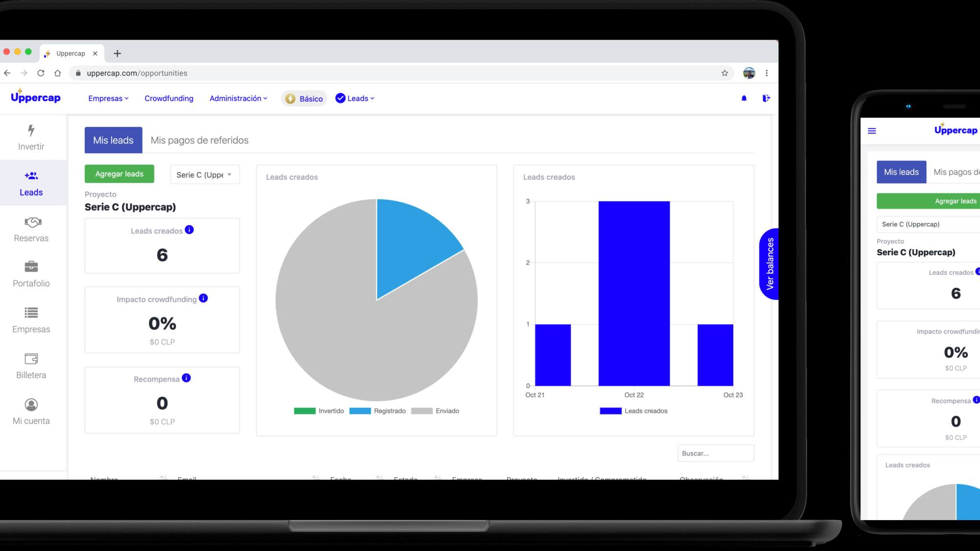Viewport: 980px width, 551px height.
Task: Bookmark page with star icon
Action: pos(725,73)
